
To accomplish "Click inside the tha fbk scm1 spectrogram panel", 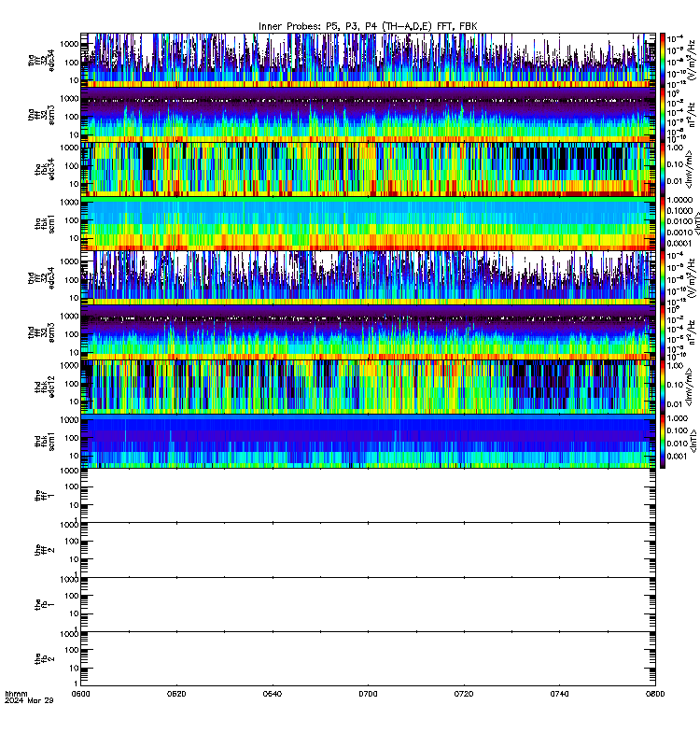I will coord(368,223).
